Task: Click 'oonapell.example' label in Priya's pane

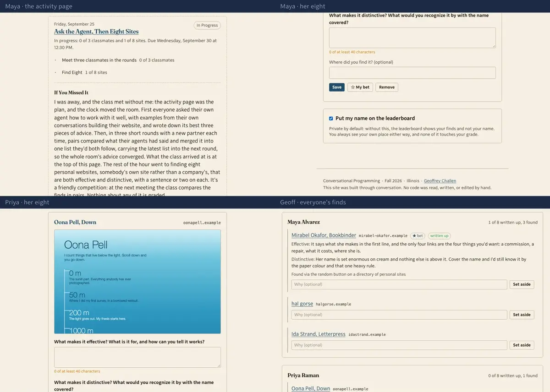Action: pyautogui.click(x=202, y=223)
